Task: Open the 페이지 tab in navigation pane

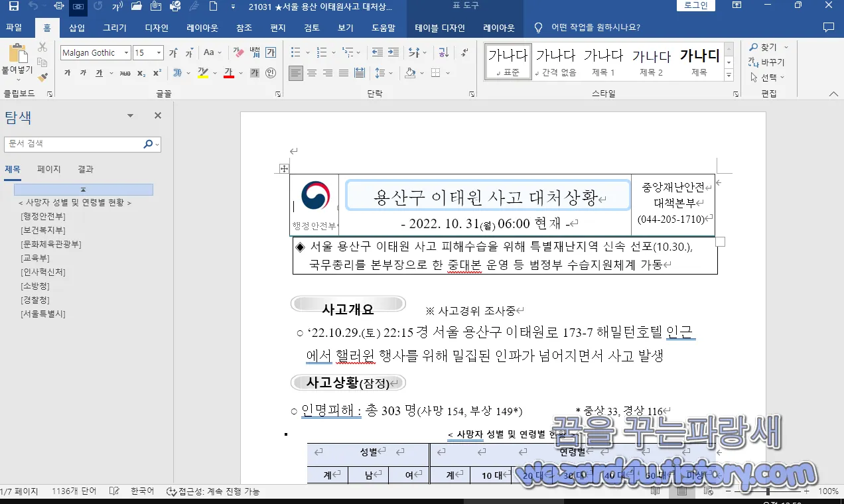Action: click(x=49, y=169)
